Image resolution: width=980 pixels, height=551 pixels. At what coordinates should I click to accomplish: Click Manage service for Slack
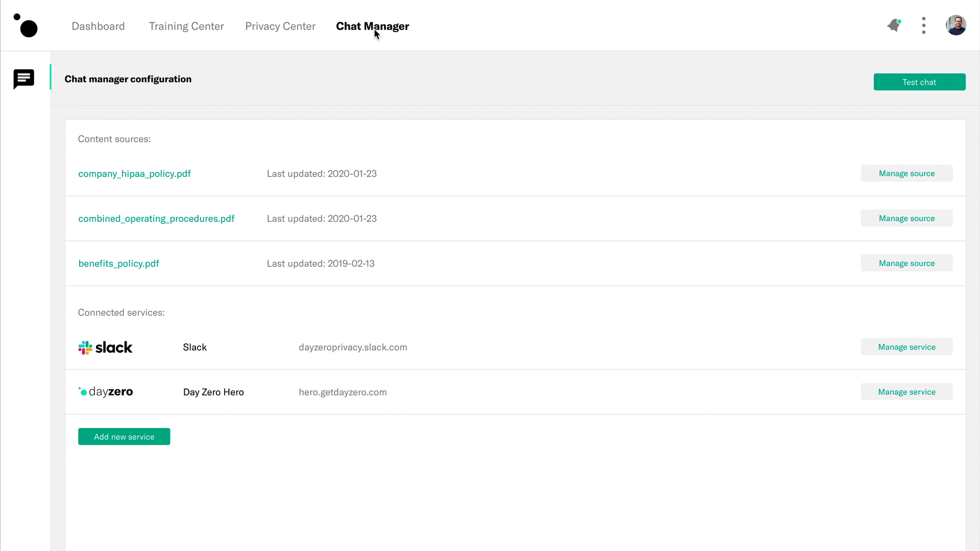[906, 347]
